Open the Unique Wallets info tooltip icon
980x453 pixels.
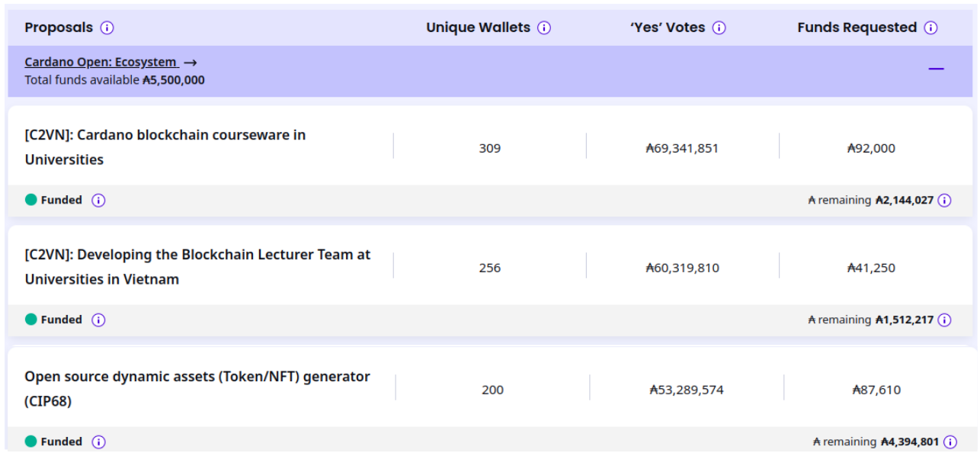coord(544,27)
